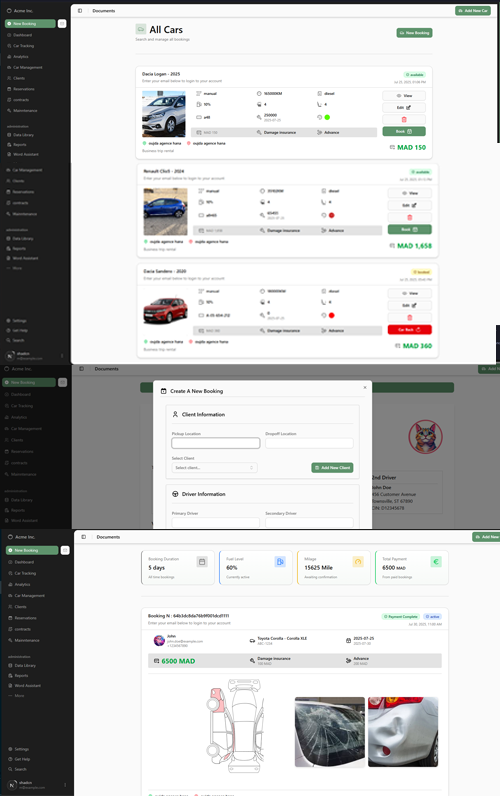Click the euro icon in Total Payment card
500x796 pixels.
(436, 561)
